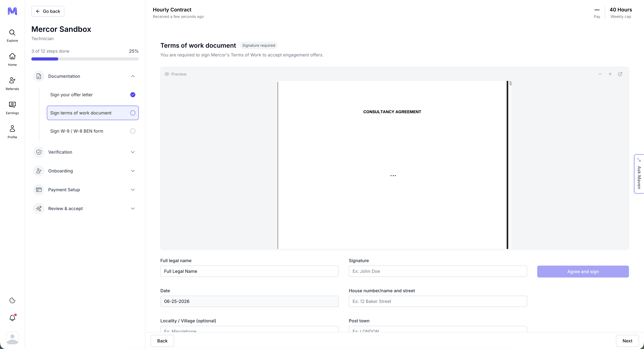This screenshot has width=644, height=349.
Task: Click the checked circle for offer letter
Action: (133, 95)
